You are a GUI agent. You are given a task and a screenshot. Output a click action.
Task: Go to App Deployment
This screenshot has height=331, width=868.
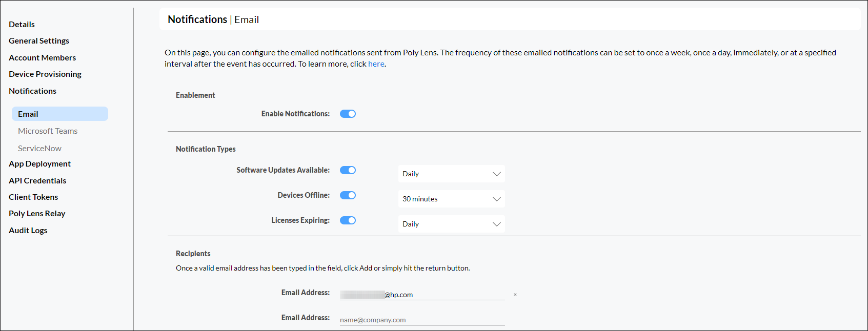tap(39, 163)
